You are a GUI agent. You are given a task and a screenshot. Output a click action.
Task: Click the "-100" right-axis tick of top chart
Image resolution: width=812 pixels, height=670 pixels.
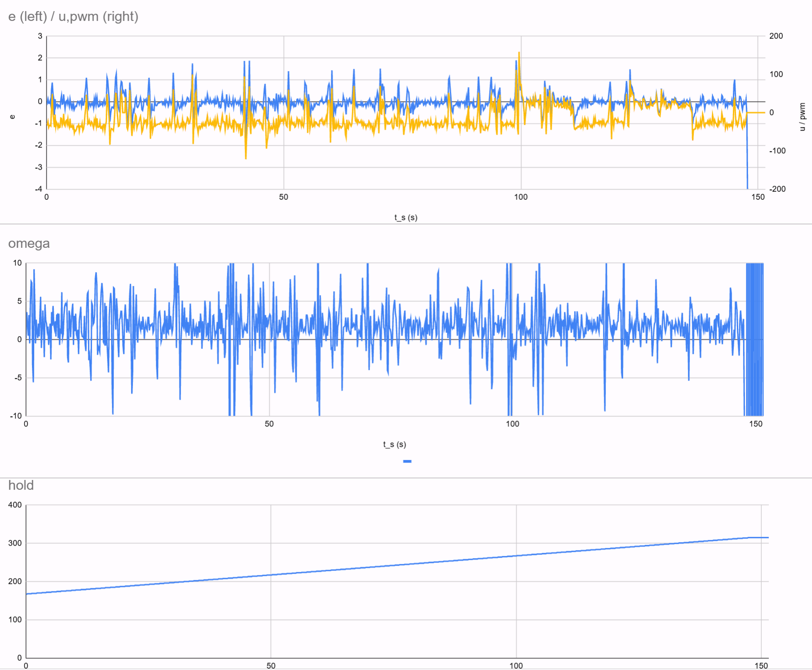click(x=777, y=151)
